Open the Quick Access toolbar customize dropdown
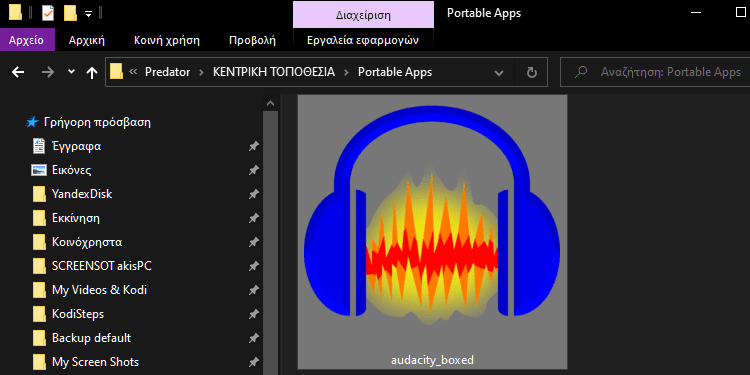 [x=88, y=14]
